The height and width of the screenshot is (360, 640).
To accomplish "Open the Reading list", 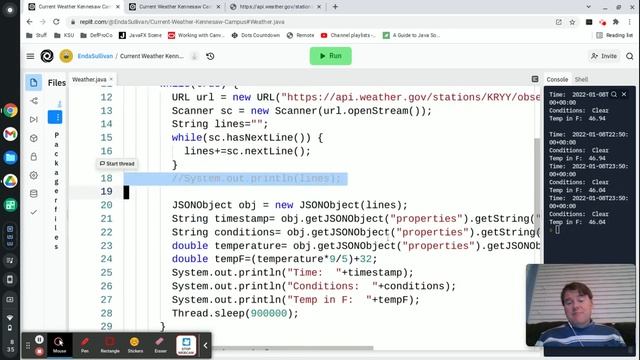I will point(614,36).
